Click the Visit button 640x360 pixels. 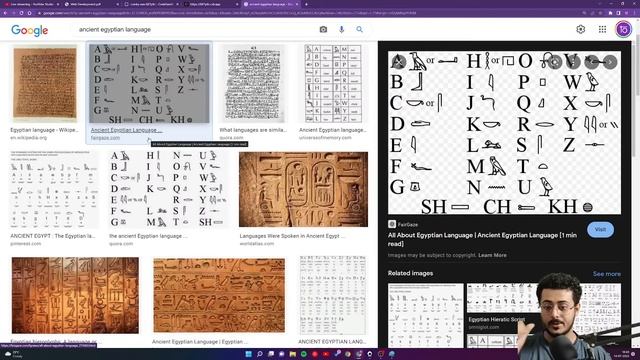point(600,229)
